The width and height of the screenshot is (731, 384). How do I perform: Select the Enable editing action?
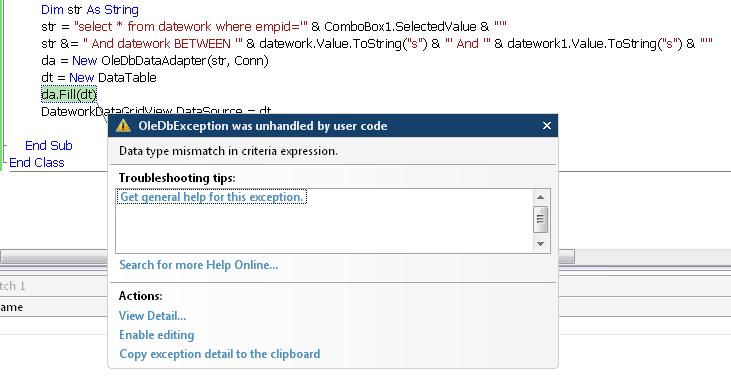pyautogui.click(x=157, y=335)
